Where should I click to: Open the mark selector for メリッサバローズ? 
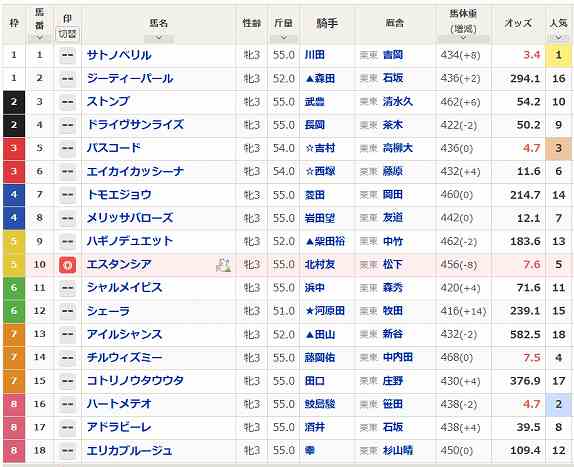point(67,218)
